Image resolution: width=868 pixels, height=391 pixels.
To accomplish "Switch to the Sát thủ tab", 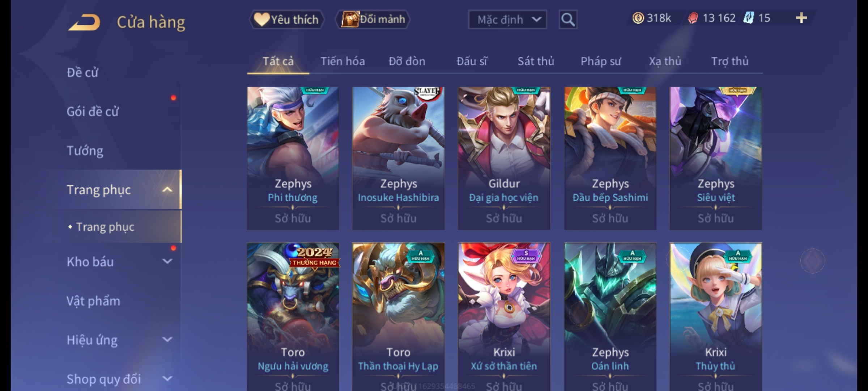I will tap(536, 61).
